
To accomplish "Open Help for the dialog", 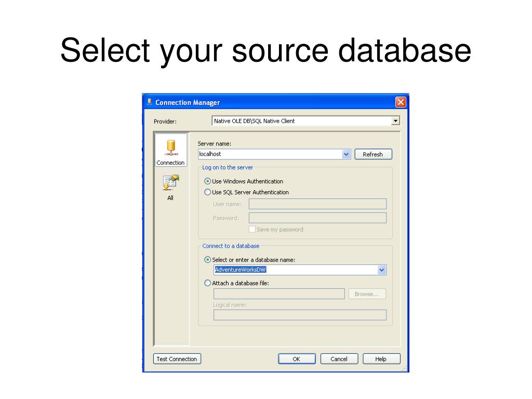I will click(381, 359).
